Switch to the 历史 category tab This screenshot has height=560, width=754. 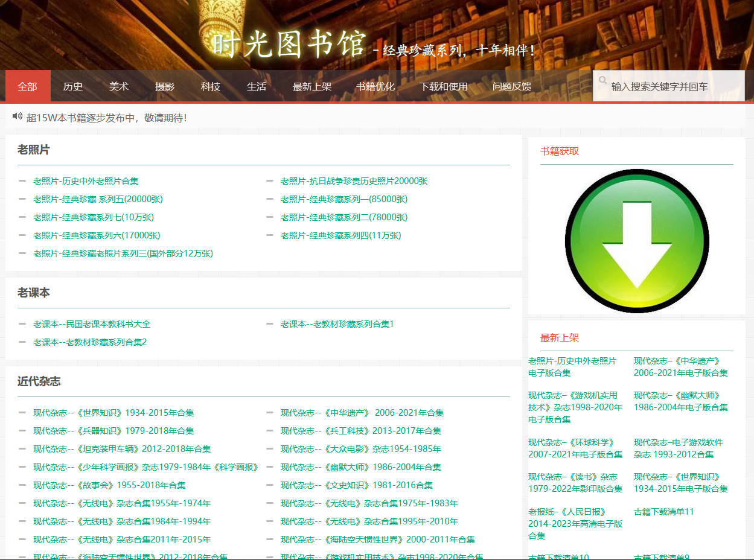tap(72, 86)
